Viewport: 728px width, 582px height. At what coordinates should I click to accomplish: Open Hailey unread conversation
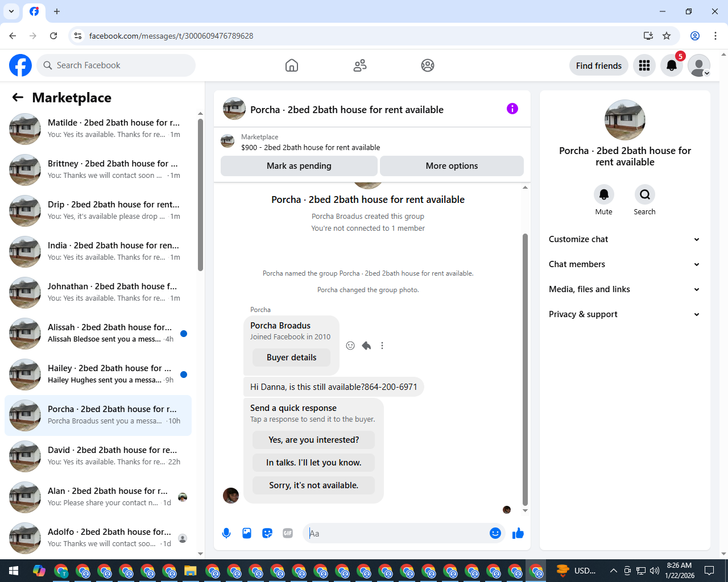[x=98, y=375]
